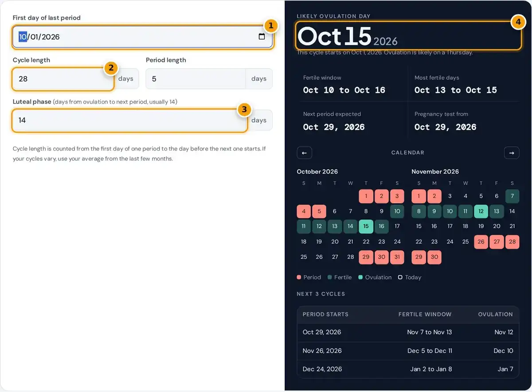The image size is (532, 392).
Task: Select October 15 ovulation day in calendar
Action: 366,226
